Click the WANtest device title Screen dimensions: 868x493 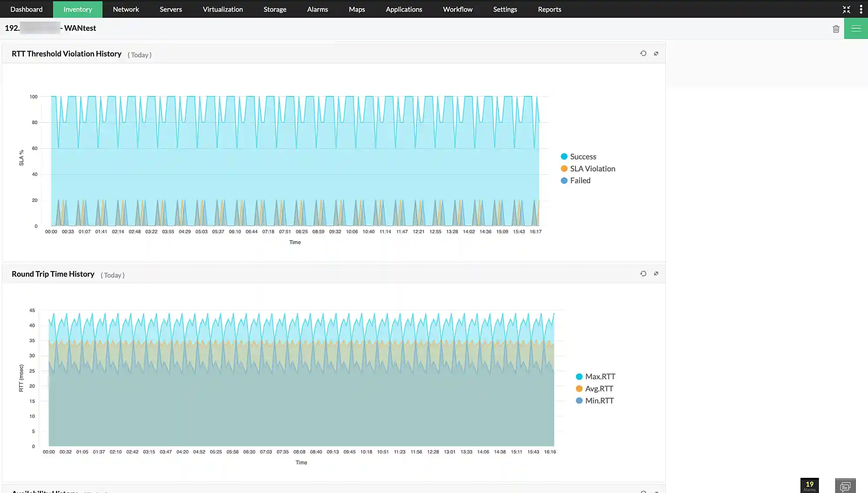point(80,28)
